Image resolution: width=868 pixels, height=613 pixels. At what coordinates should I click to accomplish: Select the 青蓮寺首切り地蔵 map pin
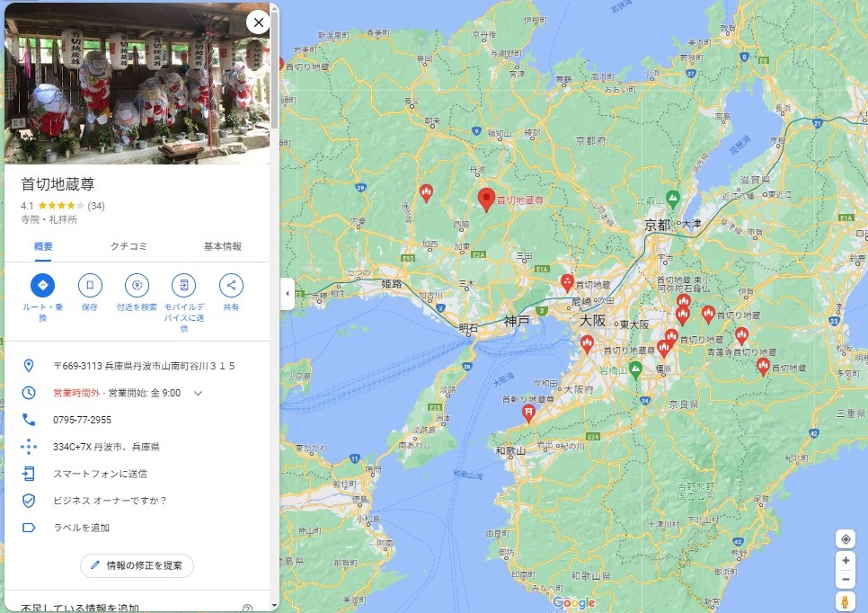pyautogui.click(x=742, y=335)
